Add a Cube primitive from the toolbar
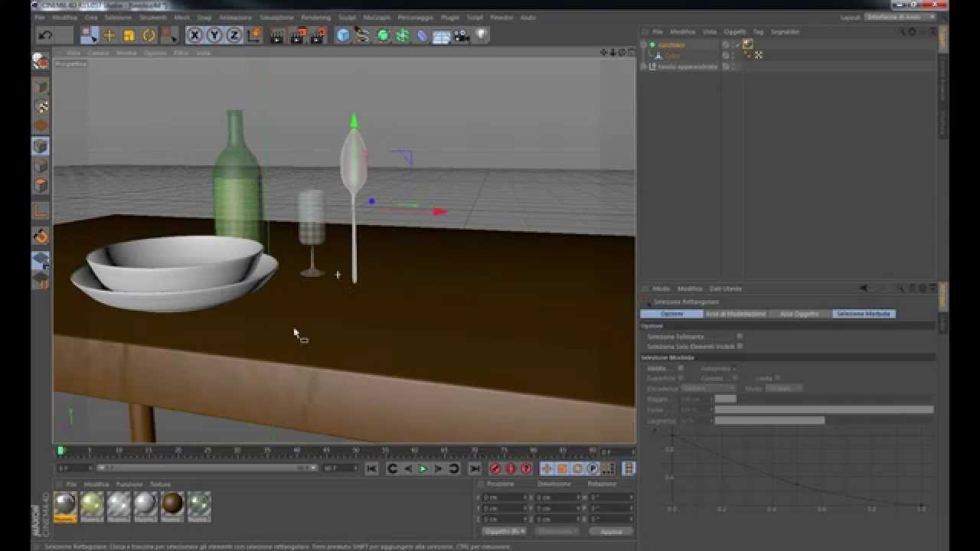The image size is (980, 551). click(x=343, y=35)
